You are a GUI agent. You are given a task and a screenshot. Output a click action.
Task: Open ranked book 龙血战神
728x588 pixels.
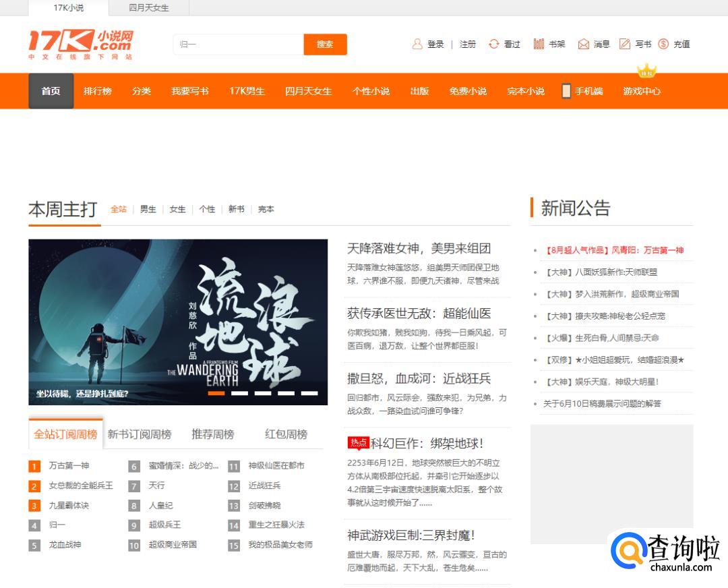click(65, 544)
